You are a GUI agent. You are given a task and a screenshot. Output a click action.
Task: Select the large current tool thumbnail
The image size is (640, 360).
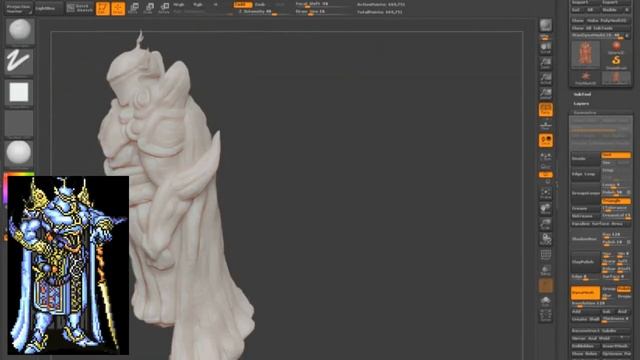(585, 54)
